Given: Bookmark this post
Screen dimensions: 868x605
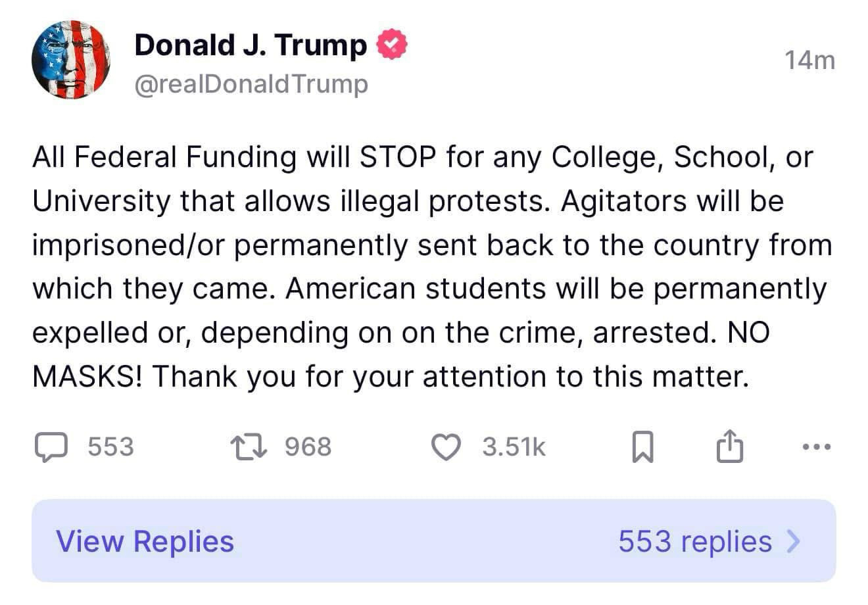Looking at the screenshot, I should point(642,447).
